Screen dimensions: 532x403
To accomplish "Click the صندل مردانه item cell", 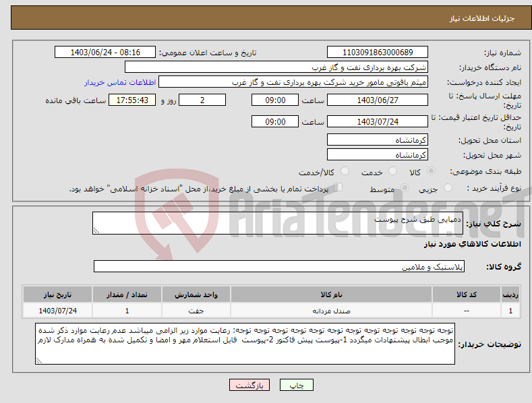I will click(331, 311).
